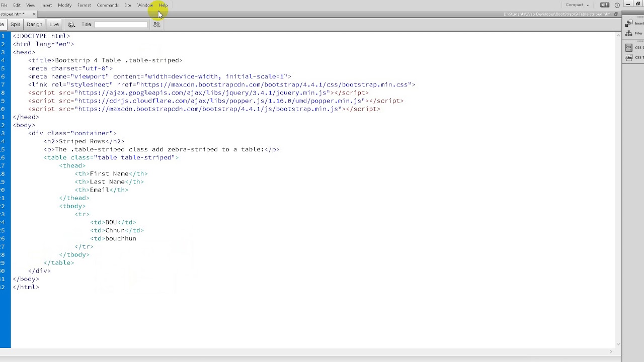This screenshot has height=362, width=644.
Task: Click the paragraph line about zebra-striped
Action: coord(162,149)
